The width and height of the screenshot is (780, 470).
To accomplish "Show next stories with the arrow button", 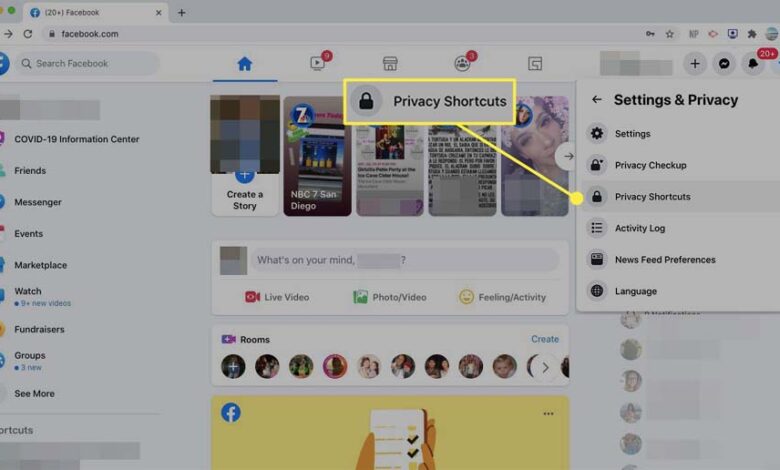I will pos(568,156).
